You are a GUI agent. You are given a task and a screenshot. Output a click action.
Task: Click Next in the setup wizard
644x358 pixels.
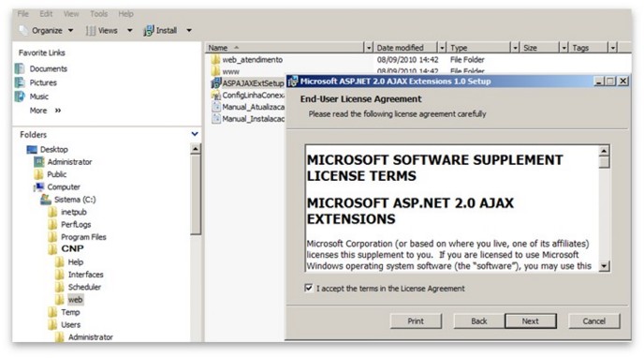coord(530,321)
